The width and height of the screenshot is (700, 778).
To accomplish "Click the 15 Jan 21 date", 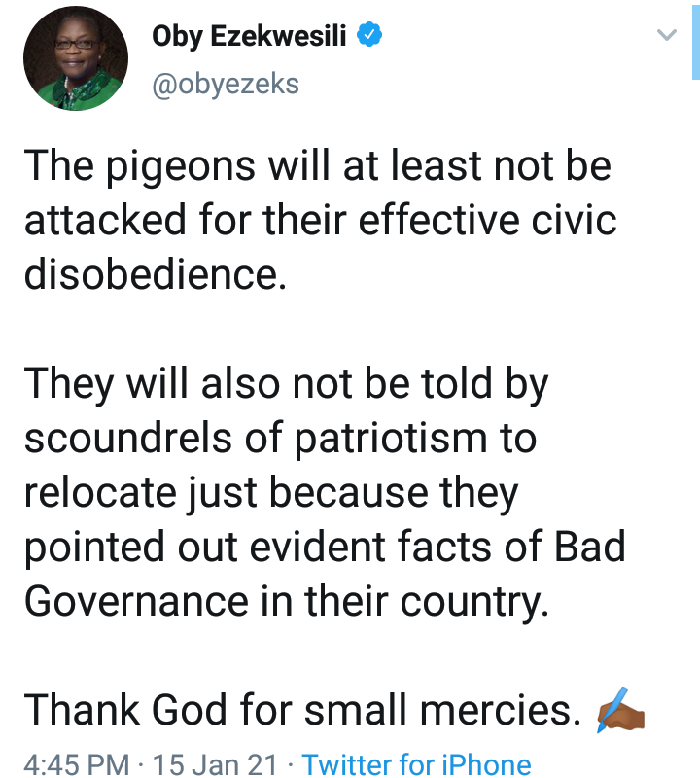I will (x=214, y=764).
